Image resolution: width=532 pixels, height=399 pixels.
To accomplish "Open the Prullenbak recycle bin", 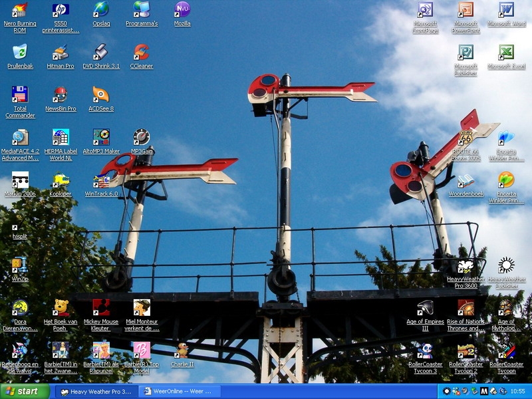I will 20,53.
